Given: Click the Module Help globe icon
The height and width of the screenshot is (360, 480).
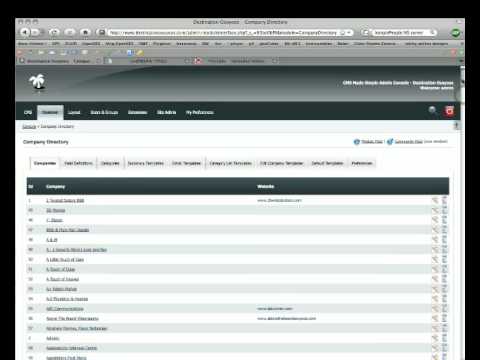Looking at the screenshot, I should 356,142.
